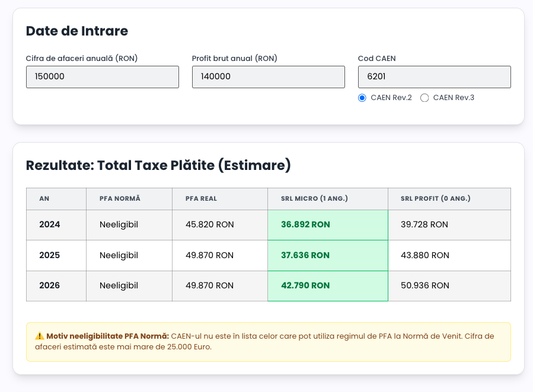Click the warning icon in the notice

[40, 336]
